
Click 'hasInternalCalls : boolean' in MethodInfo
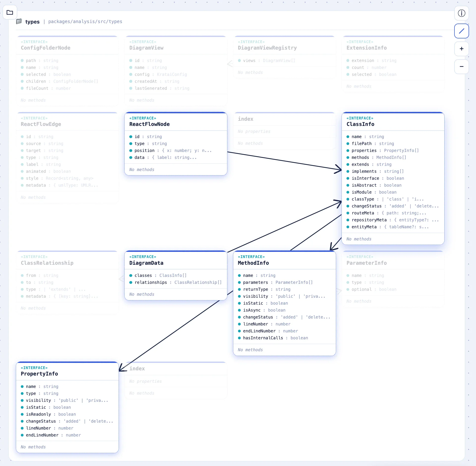click(284, 338)
